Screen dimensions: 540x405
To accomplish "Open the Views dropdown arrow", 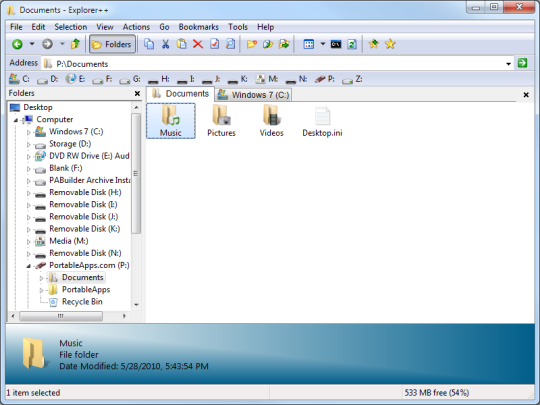I will (323, 44).
